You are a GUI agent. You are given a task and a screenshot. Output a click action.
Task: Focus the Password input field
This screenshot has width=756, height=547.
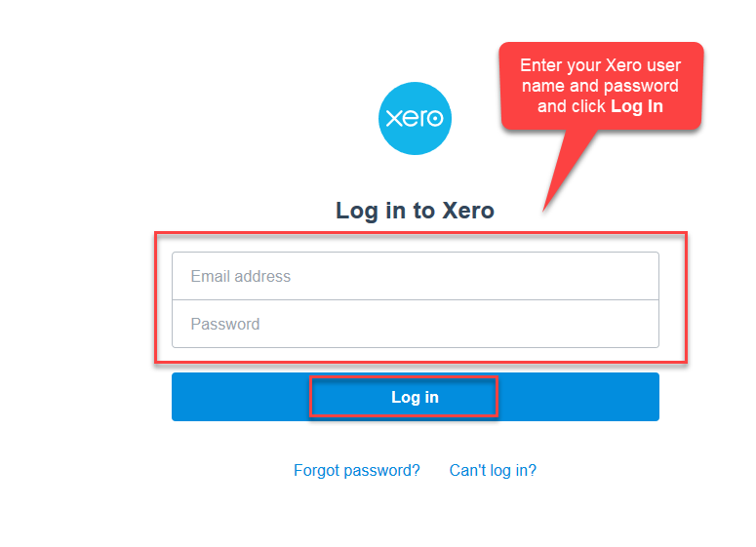[415, 324]
